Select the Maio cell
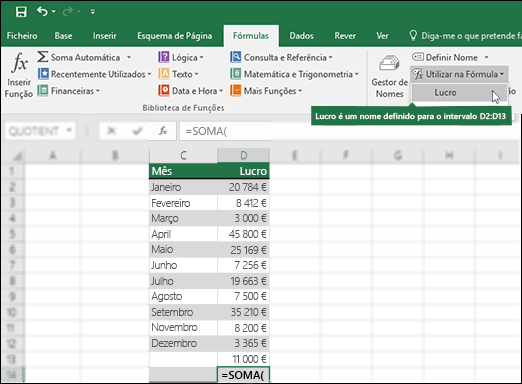 183,250
